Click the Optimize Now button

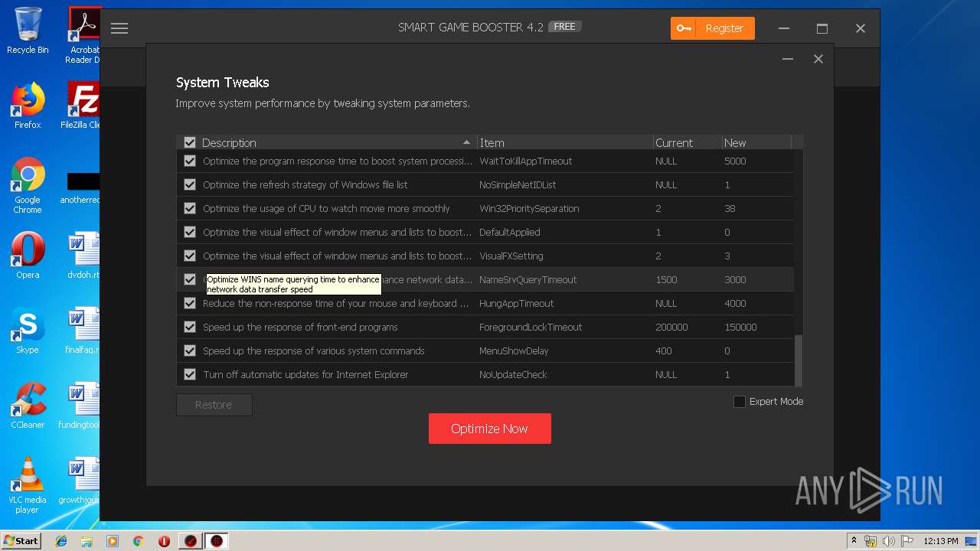pos(489,429)
